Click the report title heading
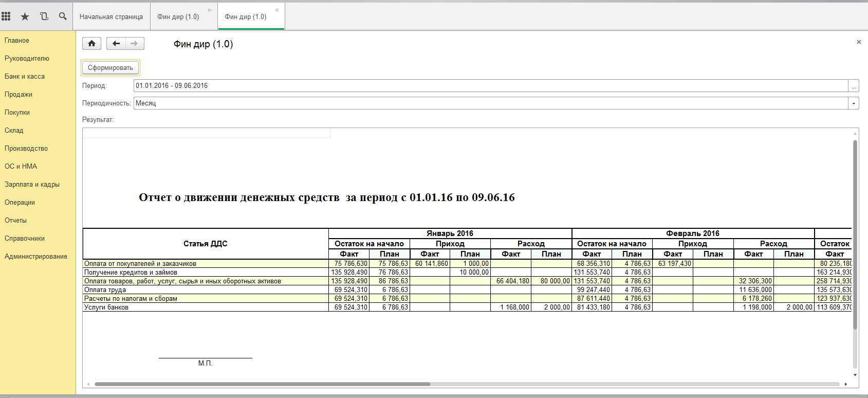868x398 pixels. point(327,197)
